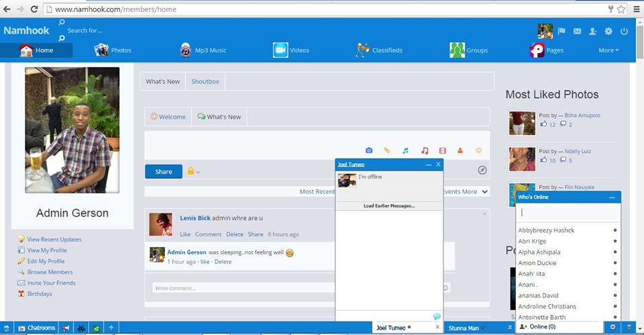Click the Search for input field

tap(85, 30)
